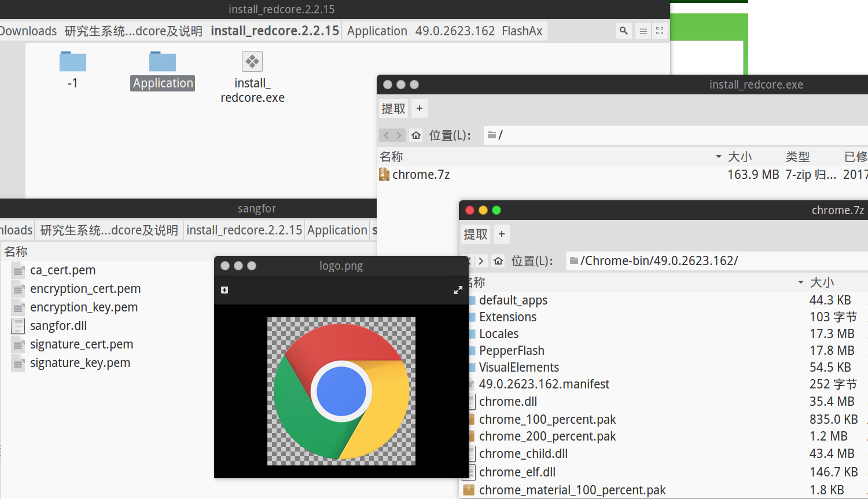Click Application breadcrumb in sangfor window
868x499 pixels.
(337, 230)
